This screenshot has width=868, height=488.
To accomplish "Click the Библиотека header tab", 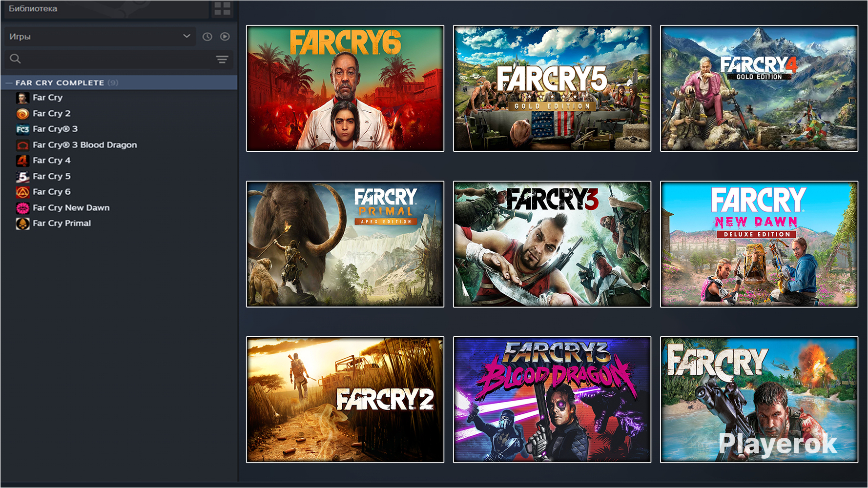I will pos(32,8).
